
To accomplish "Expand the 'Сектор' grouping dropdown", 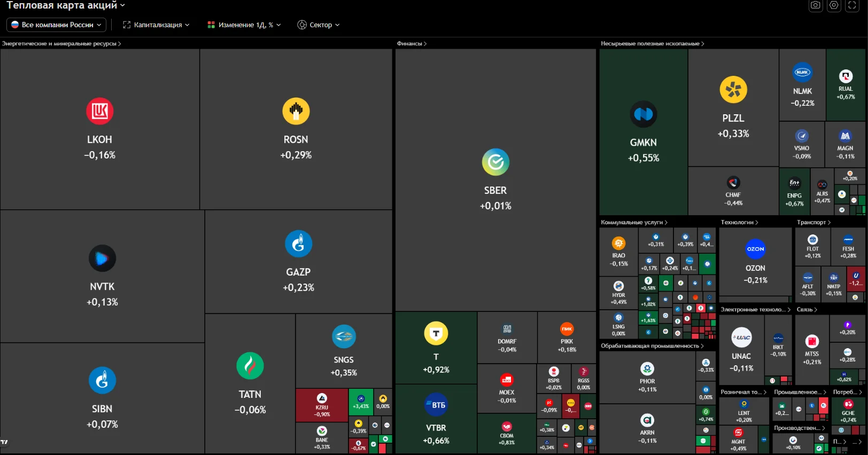I will tap(319, 25).
